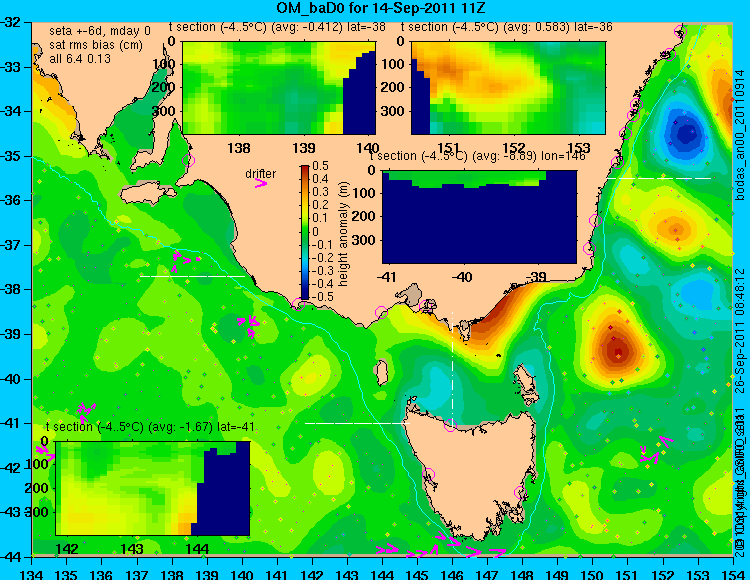
Task: Click the -35 latitude label on the left axis
Action: coord(11,156)
